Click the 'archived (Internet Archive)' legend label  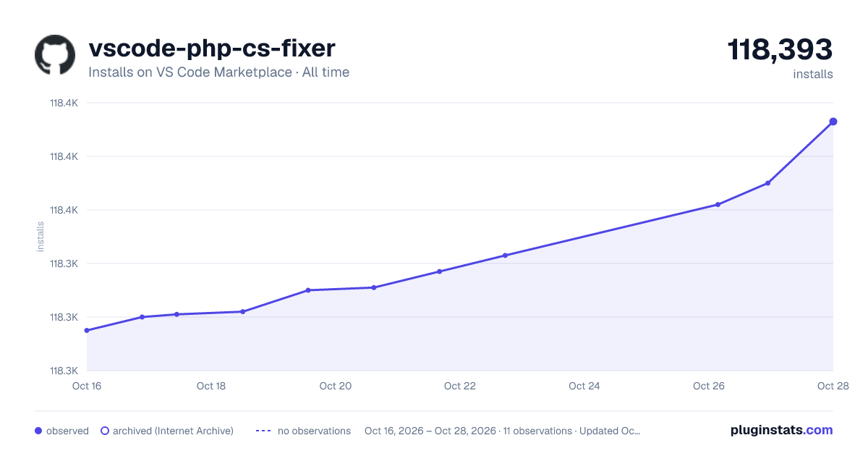click(173, 431)
